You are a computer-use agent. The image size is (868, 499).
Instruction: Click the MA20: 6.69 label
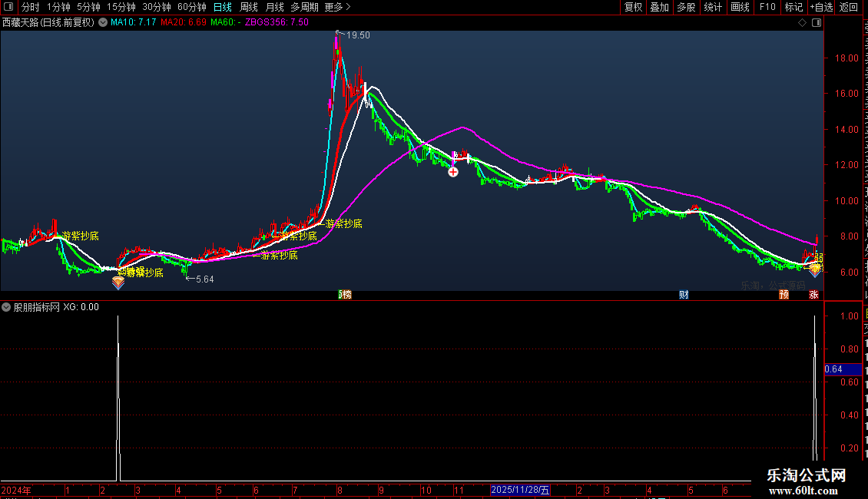coord(184,22)
